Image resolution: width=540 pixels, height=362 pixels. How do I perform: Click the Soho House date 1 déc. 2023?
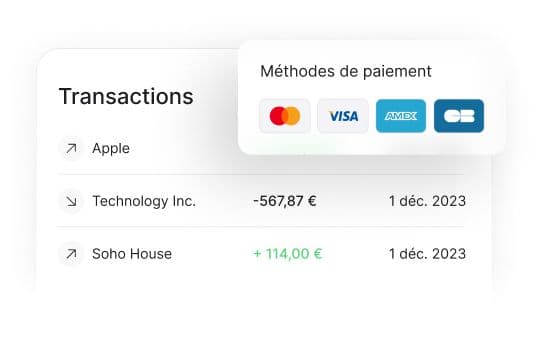point(427,254)
